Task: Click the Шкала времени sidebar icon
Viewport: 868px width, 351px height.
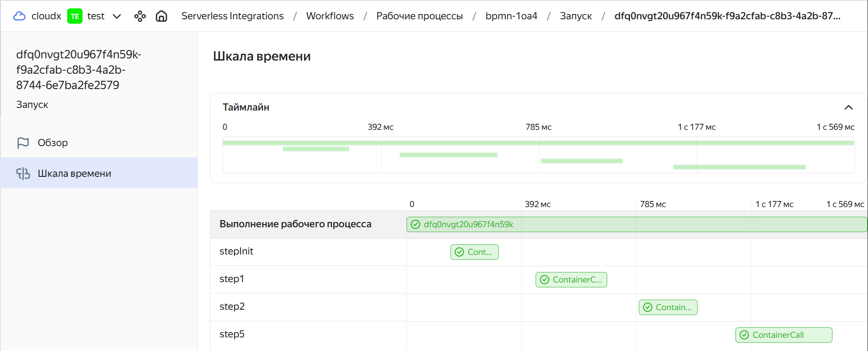Action: coord(23,174)
